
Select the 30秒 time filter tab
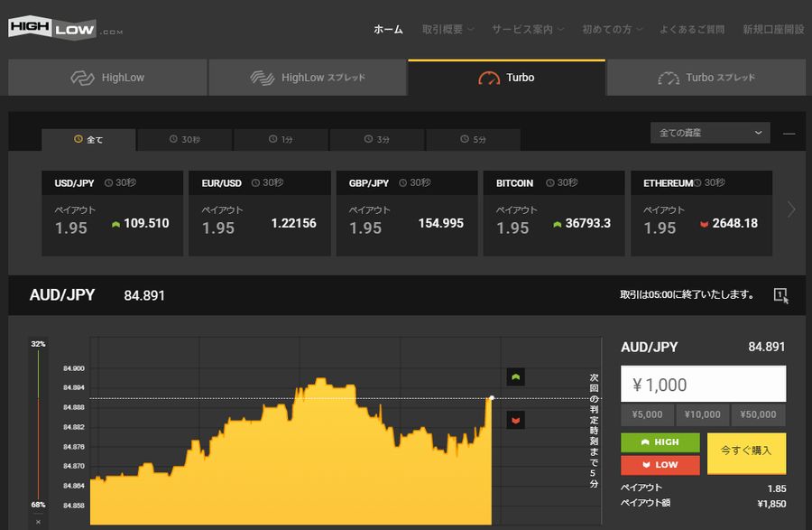pyautogui.click(x=185, y=140)
